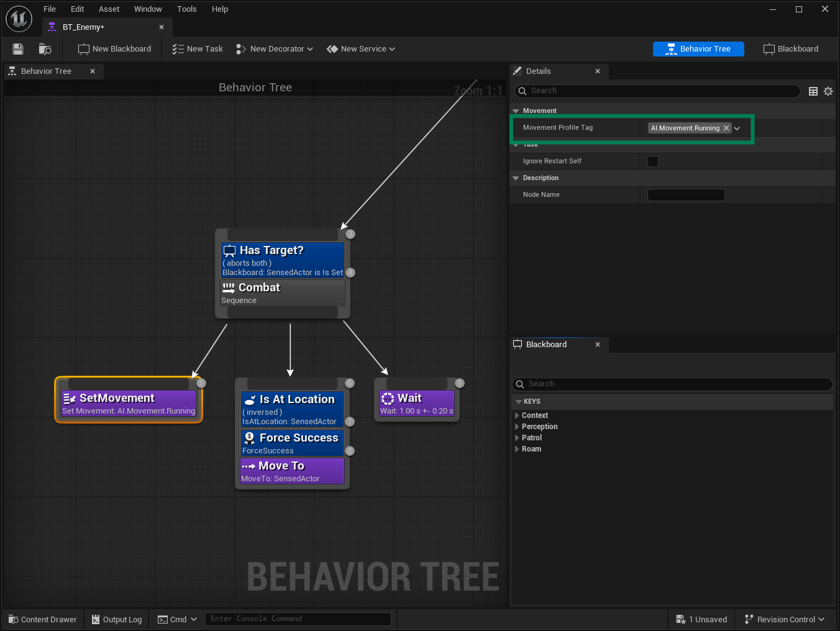Enable the Ignore Restart Self checkbox
The image size is (840, 631).
pos(652,161)
